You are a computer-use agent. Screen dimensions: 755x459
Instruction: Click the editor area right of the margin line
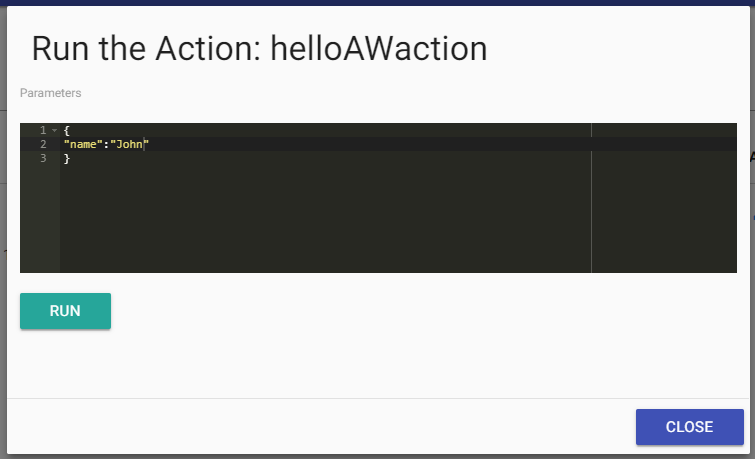pos(663,210)
